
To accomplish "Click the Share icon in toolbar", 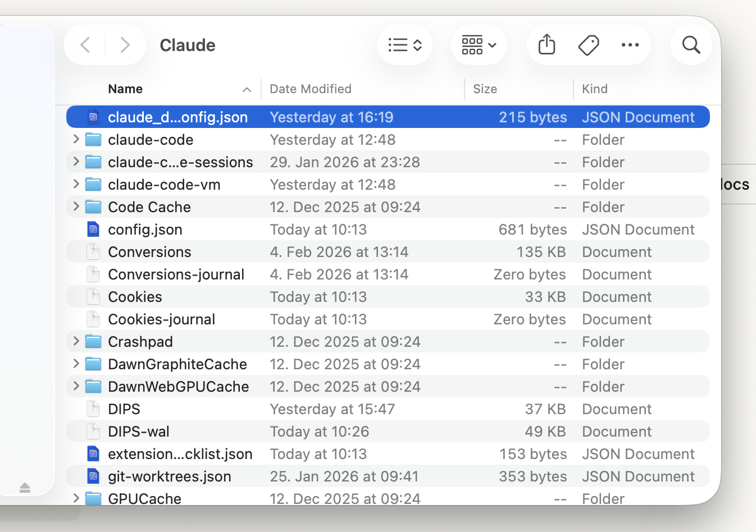I will 546,45.
